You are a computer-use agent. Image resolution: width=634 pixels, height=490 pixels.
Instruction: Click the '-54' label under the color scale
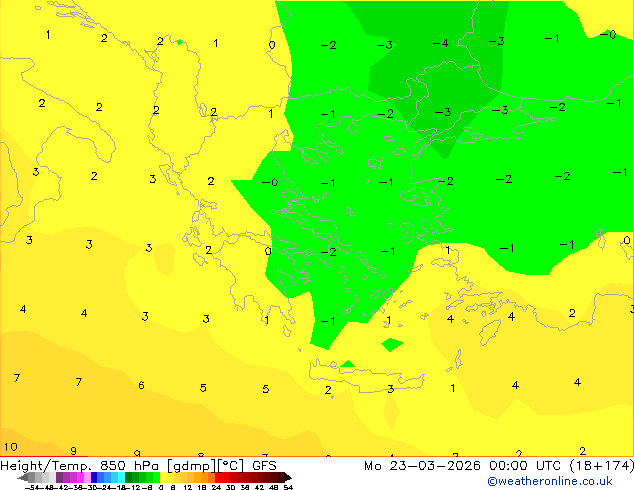32,487
